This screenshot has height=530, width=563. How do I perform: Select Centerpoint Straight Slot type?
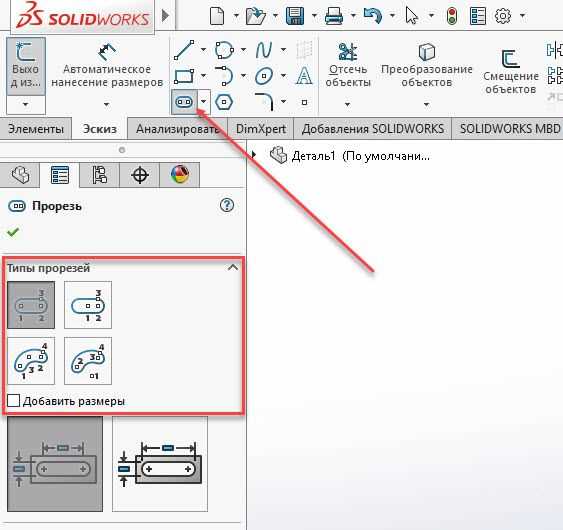[88, 305]
